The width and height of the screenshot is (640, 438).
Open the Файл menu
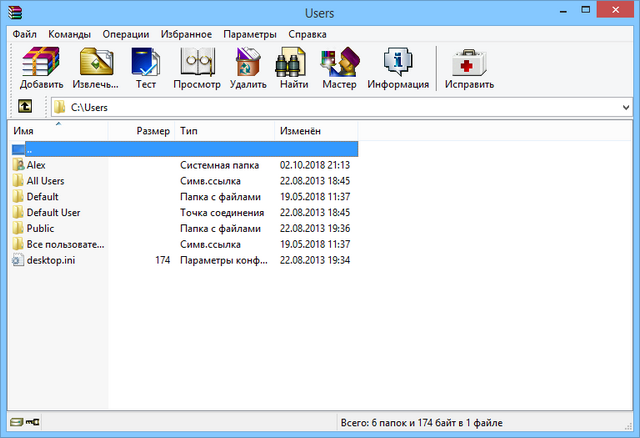click(25, 34)
